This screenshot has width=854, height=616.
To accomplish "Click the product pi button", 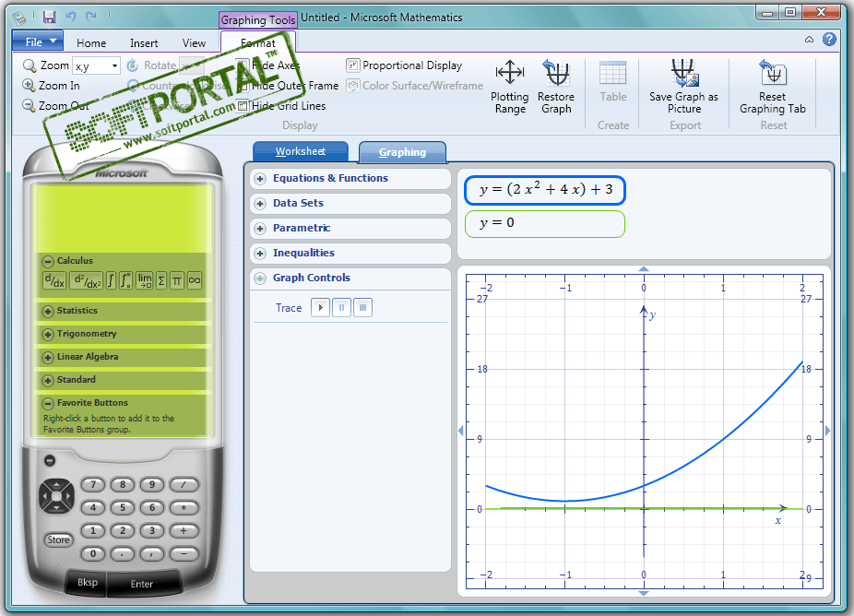I will tap(177, 281).
